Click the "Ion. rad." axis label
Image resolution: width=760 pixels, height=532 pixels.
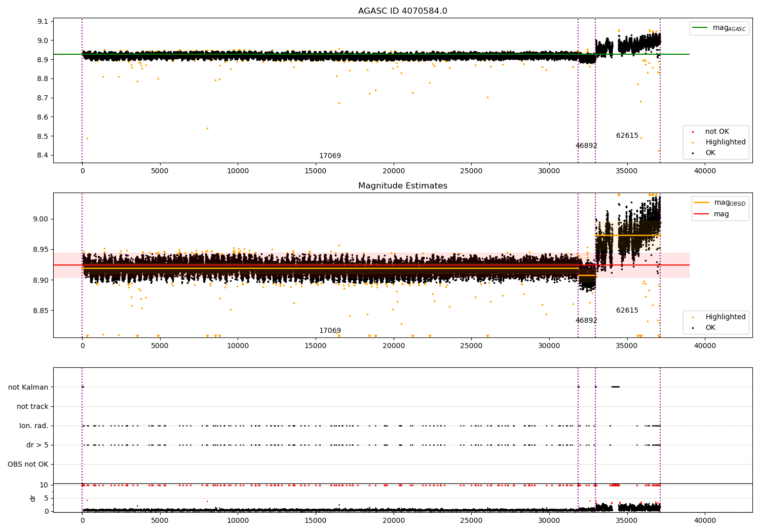point(34,426)
